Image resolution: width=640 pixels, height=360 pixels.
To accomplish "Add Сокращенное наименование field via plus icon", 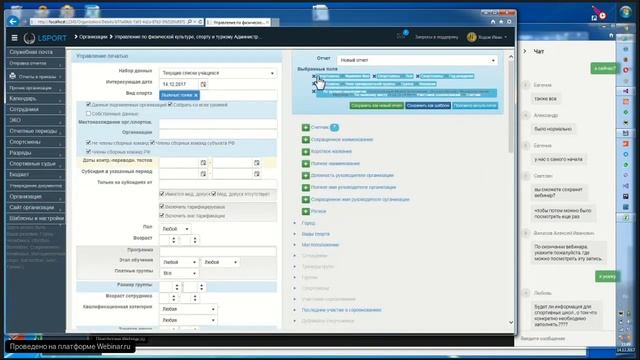I will click(x=306, y=140).
